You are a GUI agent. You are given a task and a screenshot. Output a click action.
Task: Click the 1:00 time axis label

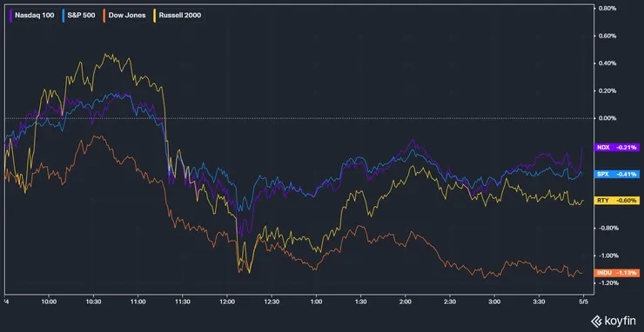point(316,302)
